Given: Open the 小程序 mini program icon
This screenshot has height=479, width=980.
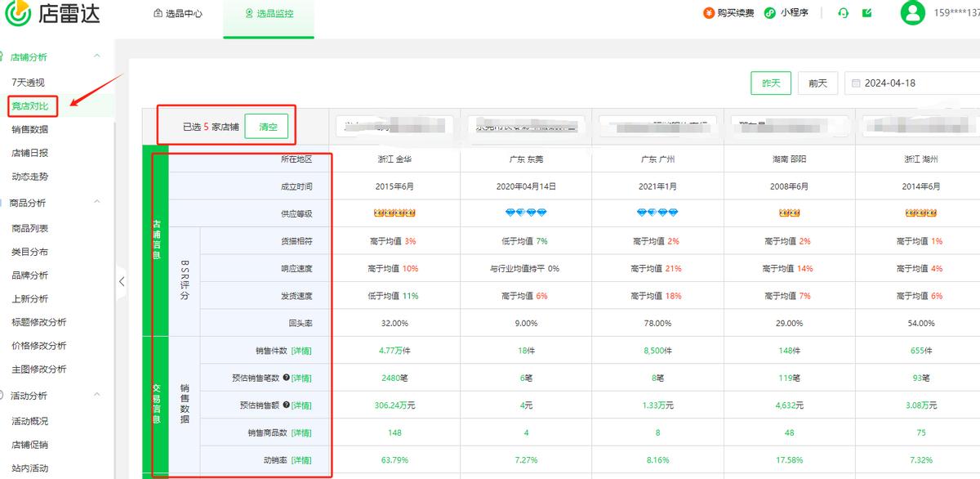Looking at the screenshot, I should coord(769,13).
